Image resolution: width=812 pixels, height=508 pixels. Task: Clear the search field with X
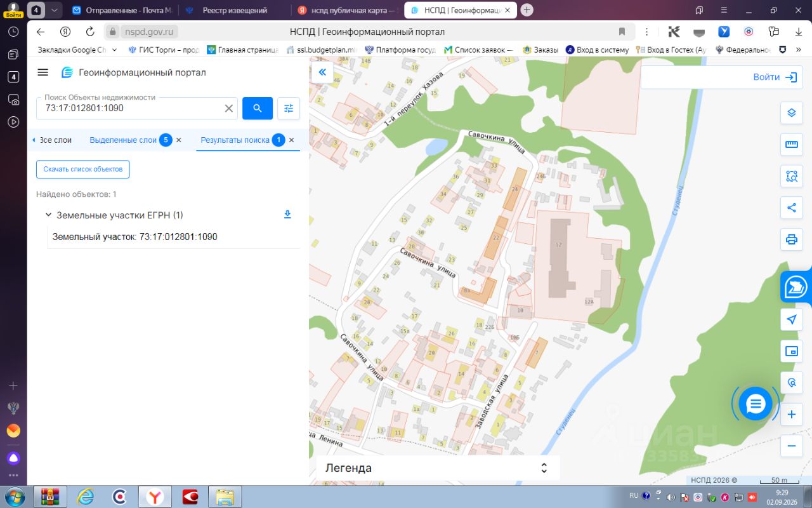229,109
